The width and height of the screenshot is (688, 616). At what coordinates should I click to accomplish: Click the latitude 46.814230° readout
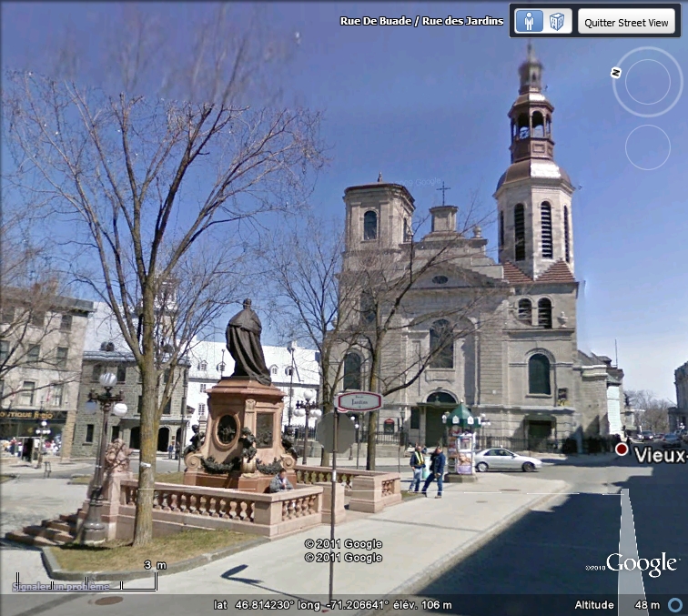point(254,605)
